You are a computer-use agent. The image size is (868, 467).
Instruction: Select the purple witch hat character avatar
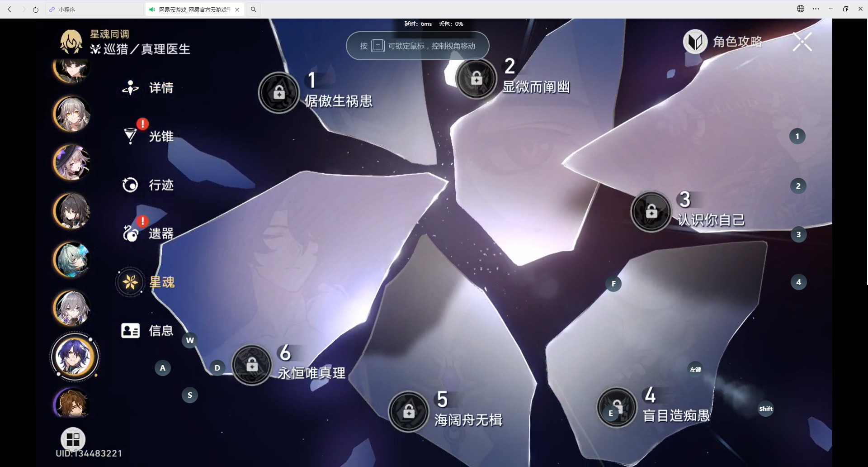(72, 162)
